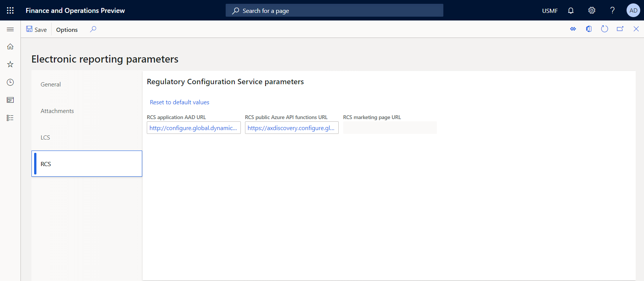644x281 pixels.
Task: Click Regulatory Configuration Service parameters heading
Action: pos(225,82)
